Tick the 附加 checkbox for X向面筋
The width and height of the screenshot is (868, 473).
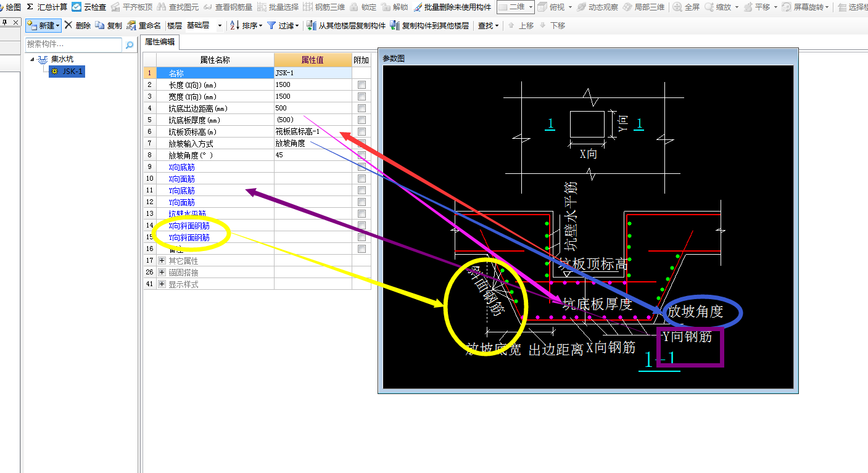point(362,178)
